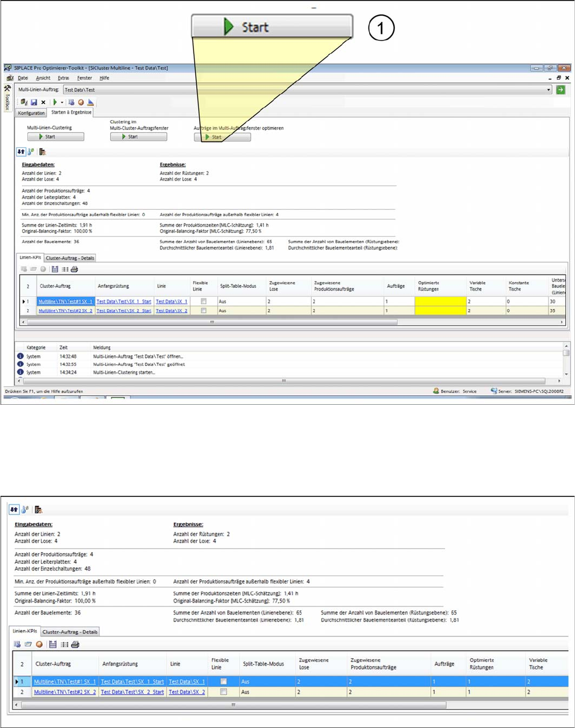Click table-with-X icon atop the lower panel
The width and height of the screenshot is (575, 728).
click(x=38, y=510)
